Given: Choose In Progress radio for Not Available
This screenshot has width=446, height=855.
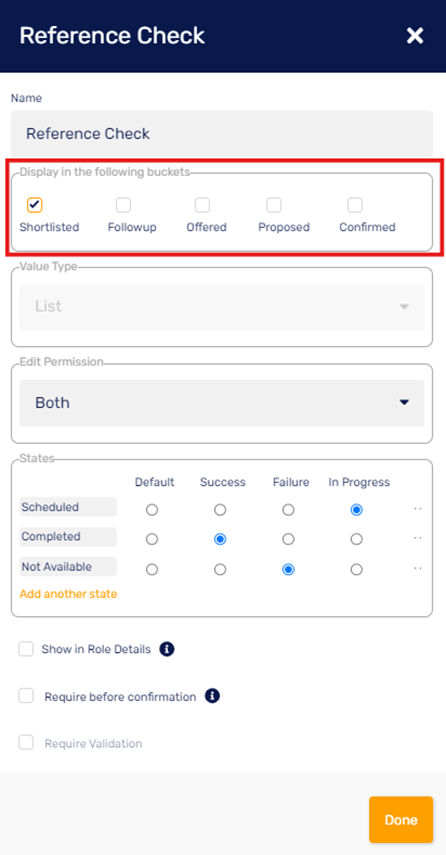Looking at the screenshot, I should coord(356,569).
